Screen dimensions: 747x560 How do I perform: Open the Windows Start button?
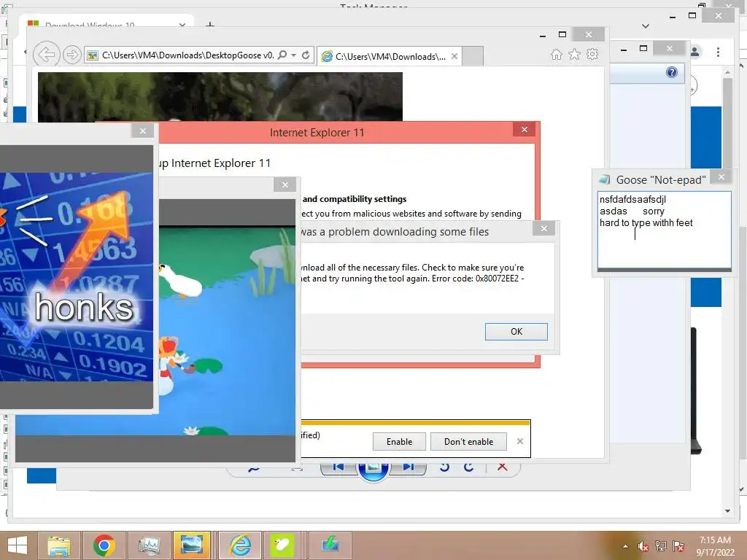point(18,545)
